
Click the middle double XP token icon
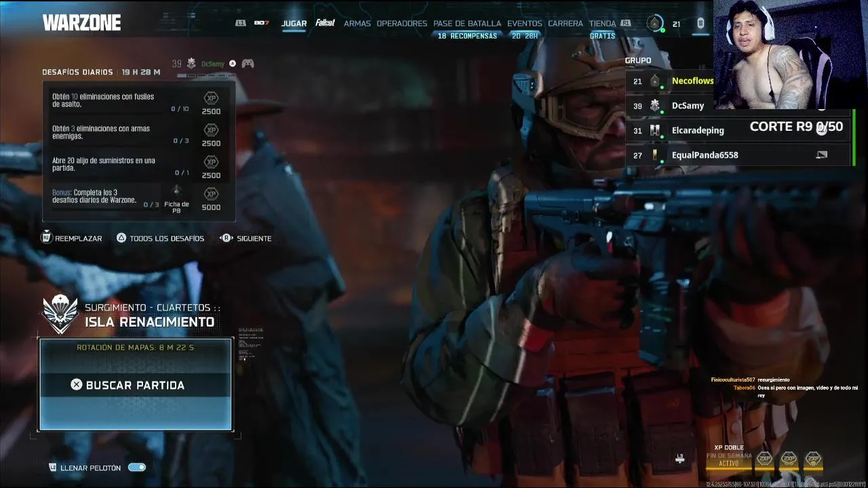(789, 460)
